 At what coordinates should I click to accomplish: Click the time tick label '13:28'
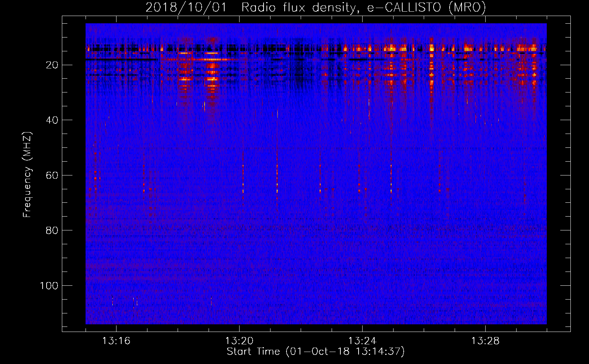[485, 341]
